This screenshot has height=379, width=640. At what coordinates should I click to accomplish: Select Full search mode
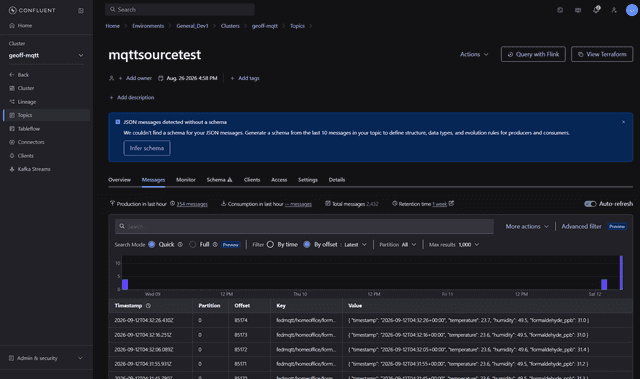pyautogui.click(x=193, y=244)
